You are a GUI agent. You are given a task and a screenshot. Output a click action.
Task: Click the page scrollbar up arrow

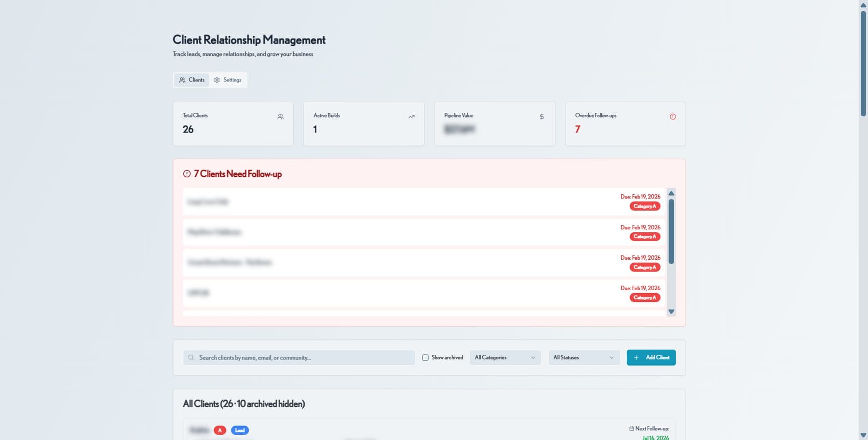click(863, 5)
